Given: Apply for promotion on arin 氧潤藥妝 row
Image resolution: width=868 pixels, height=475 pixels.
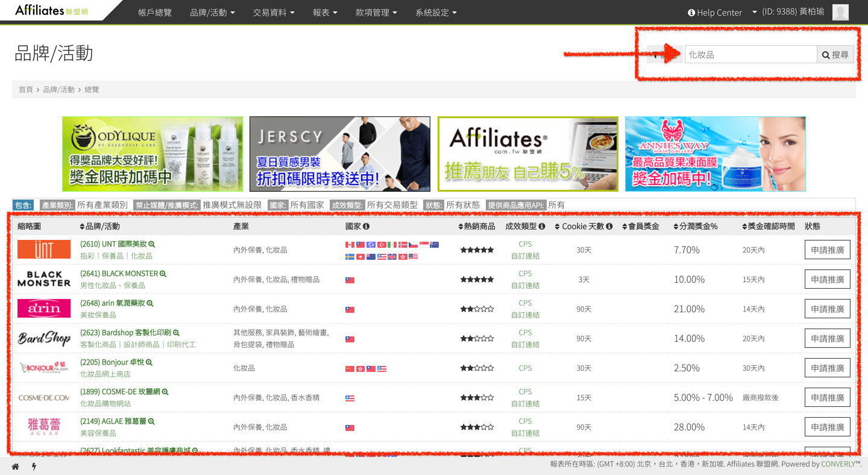Looking at the screenshot, I should (x=827, y=309).
